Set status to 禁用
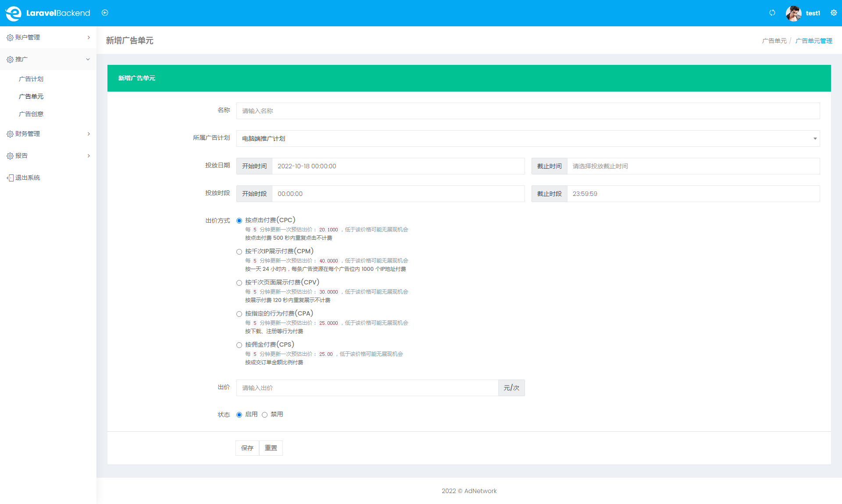Screen dimensions: 842x504 [264, 415]
